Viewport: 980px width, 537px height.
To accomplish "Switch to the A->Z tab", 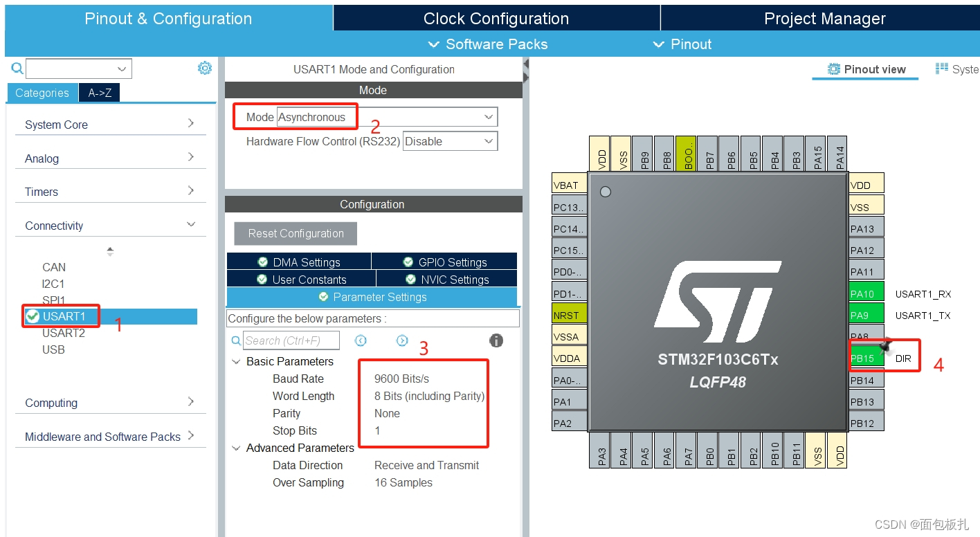I will point(100,93).
